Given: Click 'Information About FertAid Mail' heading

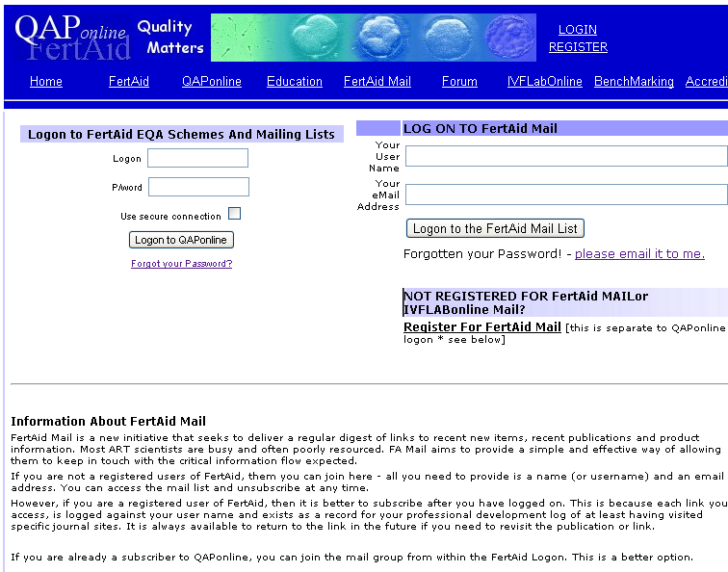Looking at the screenshot, I should point(108,421).
